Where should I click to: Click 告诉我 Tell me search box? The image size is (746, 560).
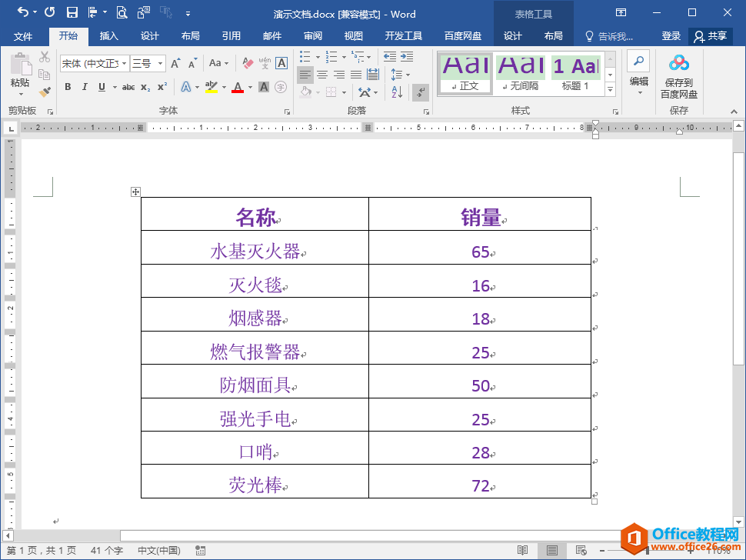coord(609,36)
